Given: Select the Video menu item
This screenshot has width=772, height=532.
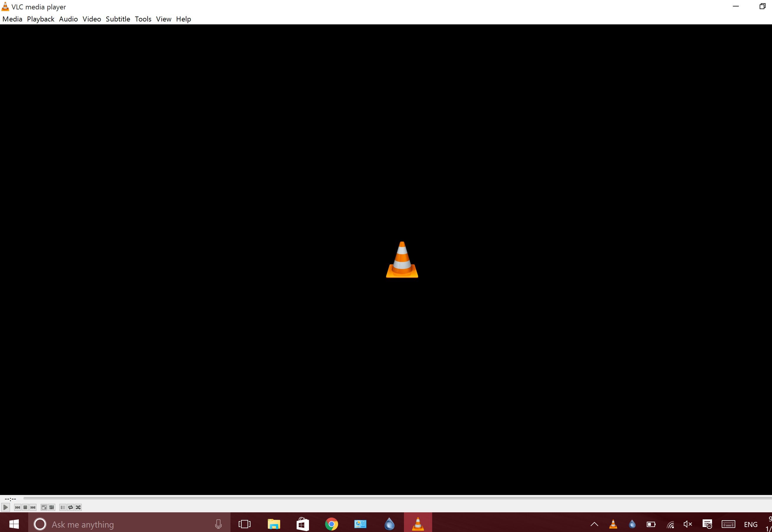Looking at the screenshot, I should pos(91,19).
